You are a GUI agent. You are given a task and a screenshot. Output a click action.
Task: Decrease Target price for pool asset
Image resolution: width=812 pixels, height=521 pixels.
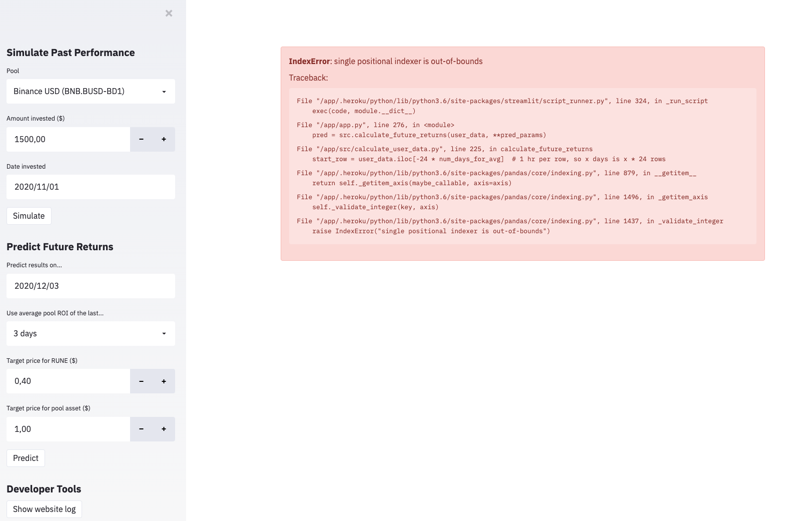point(141,429)
